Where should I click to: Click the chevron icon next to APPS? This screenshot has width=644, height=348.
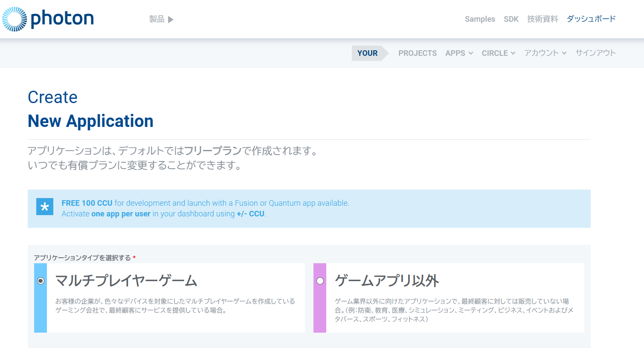[471, 53]
